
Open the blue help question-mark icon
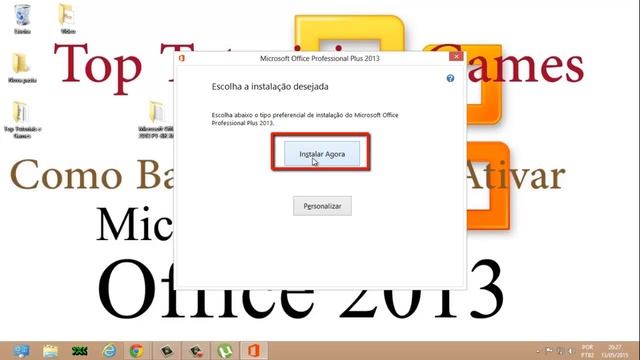coord(450,78)
